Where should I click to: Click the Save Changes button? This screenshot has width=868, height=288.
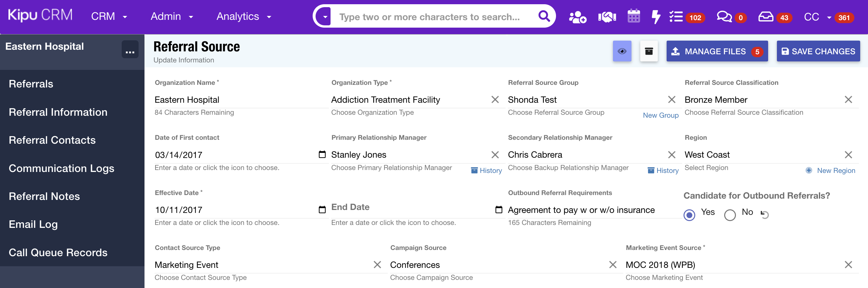pos(818,51)
